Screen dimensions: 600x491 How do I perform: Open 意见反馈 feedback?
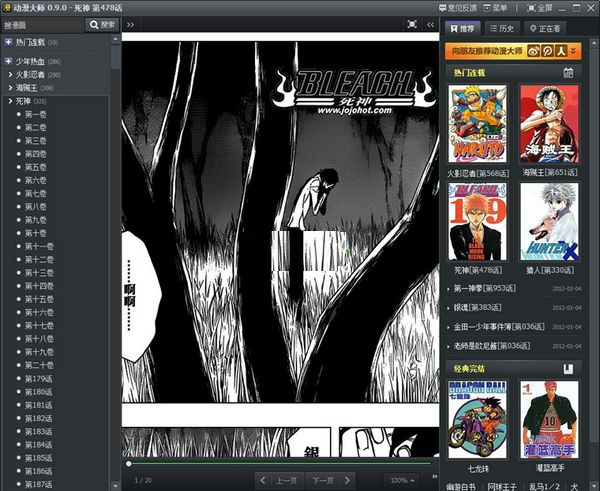[458, 8]
